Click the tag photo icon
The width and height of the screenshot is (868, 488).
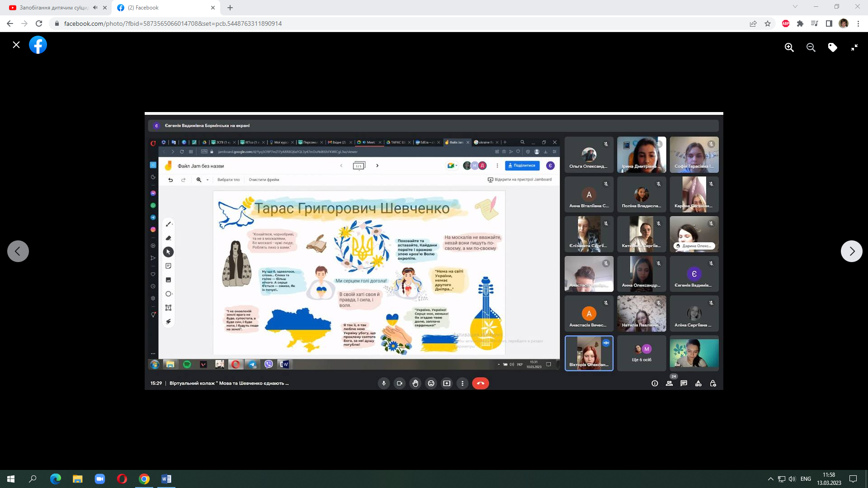click(832, 47)
